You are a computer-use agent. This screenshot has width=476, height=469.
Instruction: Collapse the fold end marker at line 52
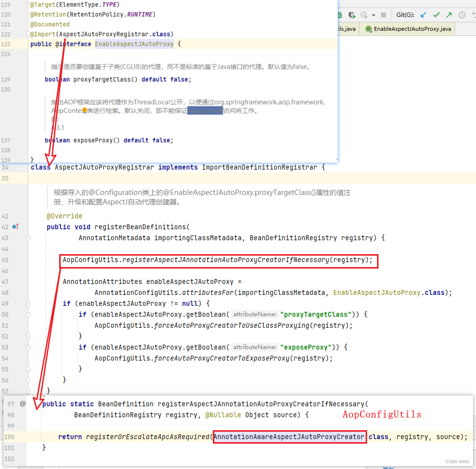28,336
